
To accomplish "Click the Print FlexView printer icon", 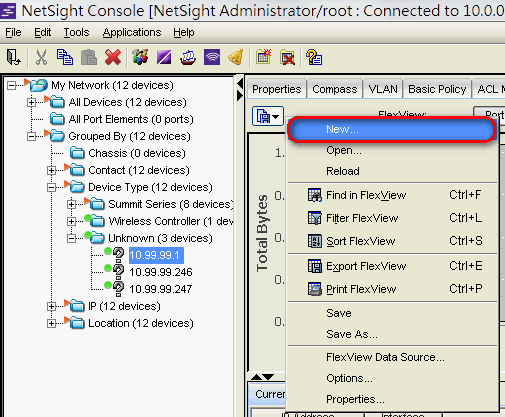I will click(315, 289).
